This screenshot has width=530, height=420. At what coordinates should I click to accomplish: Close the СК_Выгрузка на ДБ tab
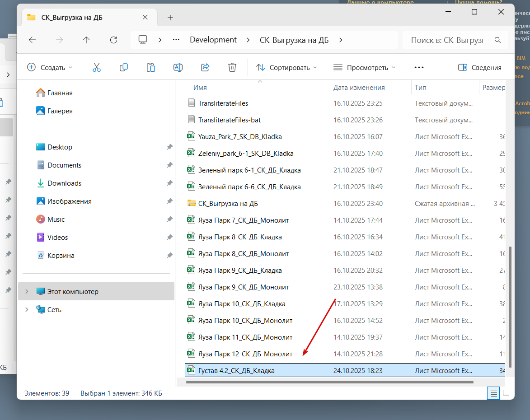[x=145, y=17]
